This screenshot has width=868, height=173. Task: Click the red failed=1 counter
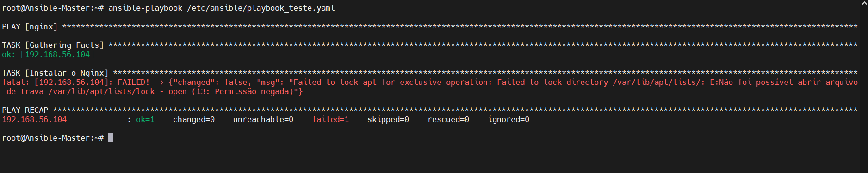330,119
